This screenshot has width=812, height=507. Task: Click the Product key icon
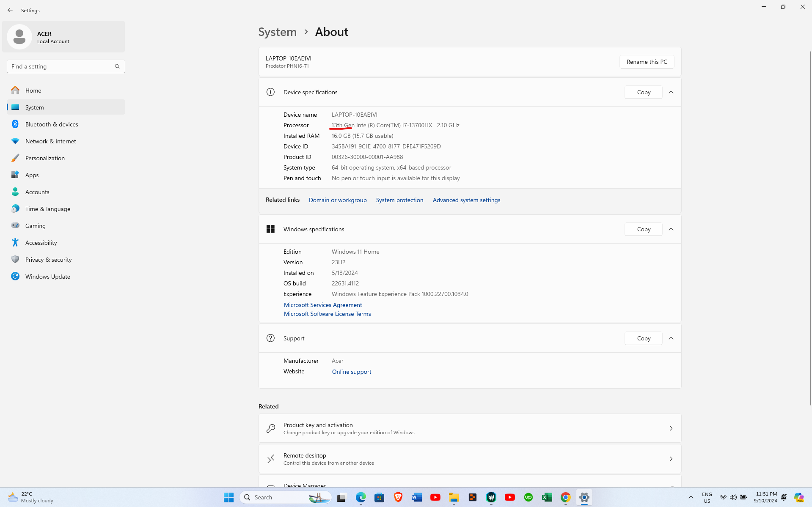[271, 428]
